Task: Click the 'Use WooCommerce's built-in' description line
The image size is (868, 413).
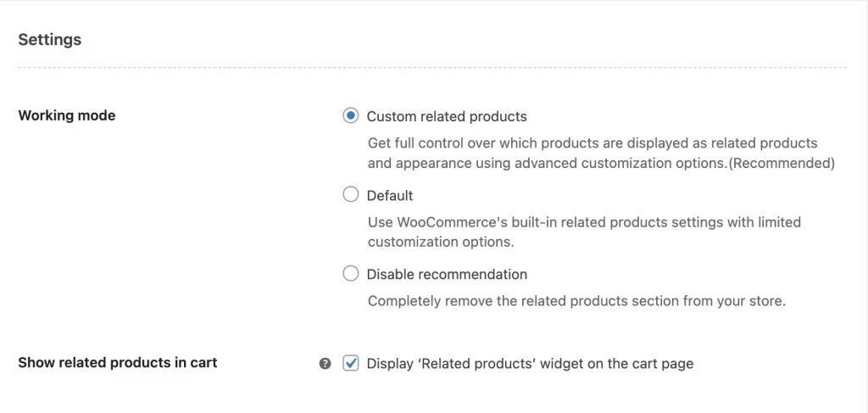Action: point(584,222)
